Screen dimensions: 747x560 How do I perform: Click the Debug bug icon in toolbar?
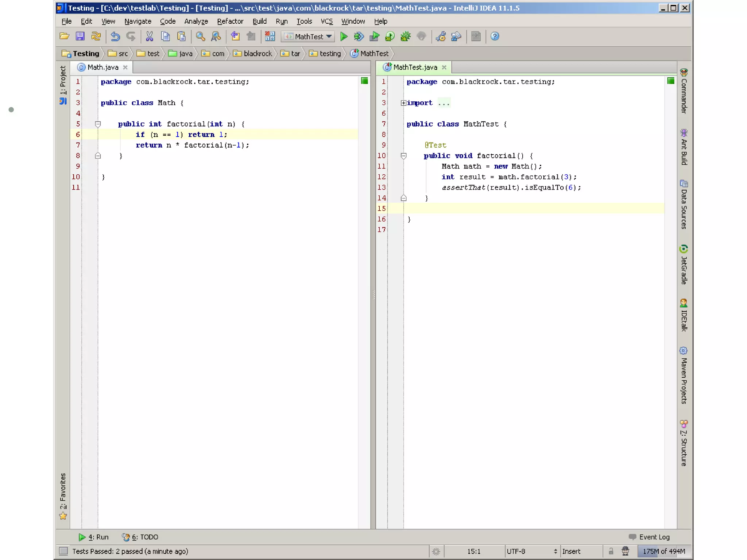[359, 36]
